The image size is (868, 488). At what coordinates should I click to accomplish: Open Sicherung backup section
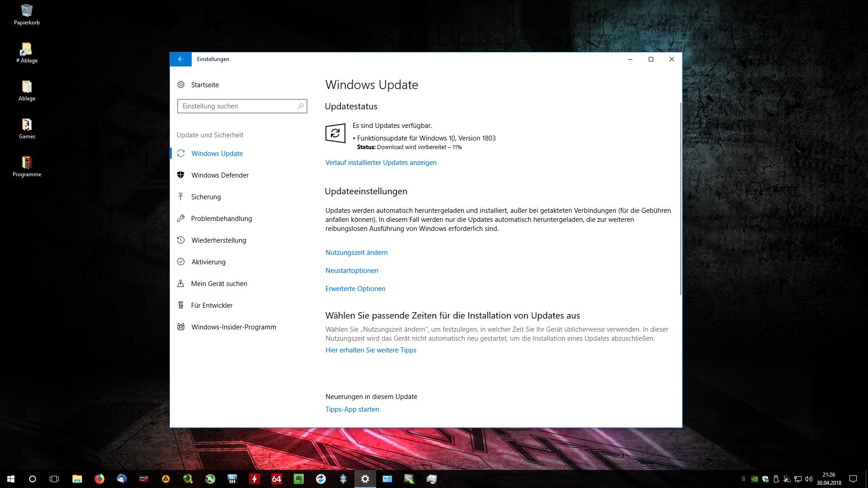pos(206,197)
